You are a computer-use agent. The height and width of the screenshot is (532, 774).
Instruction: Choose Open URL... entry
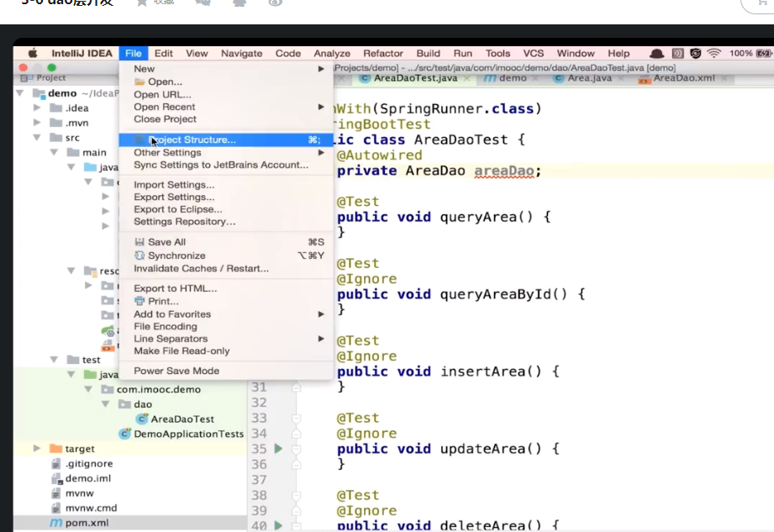(226, 94)
